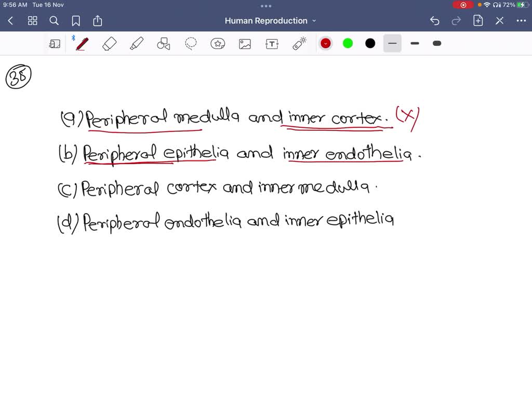Activate the lasso selection tool
The image size is (532, 399).
tap(190, 44)
